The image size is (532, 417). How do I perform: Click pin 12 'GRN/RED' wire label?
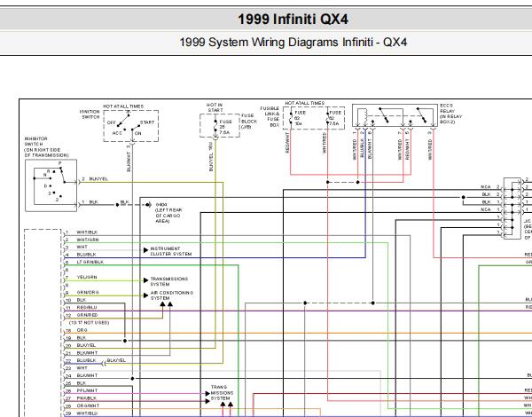coord(87,315)
